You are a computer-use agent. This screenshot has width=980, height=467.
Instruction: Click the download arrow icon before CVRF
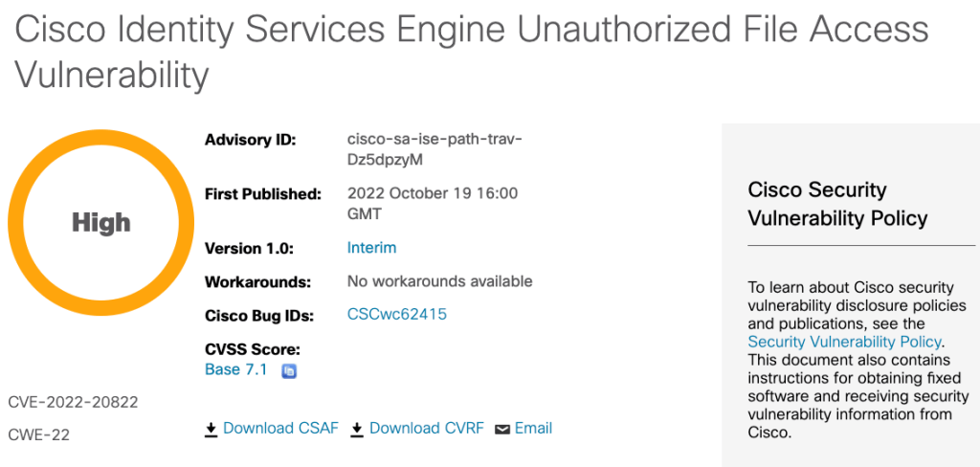tap(357, 429)
